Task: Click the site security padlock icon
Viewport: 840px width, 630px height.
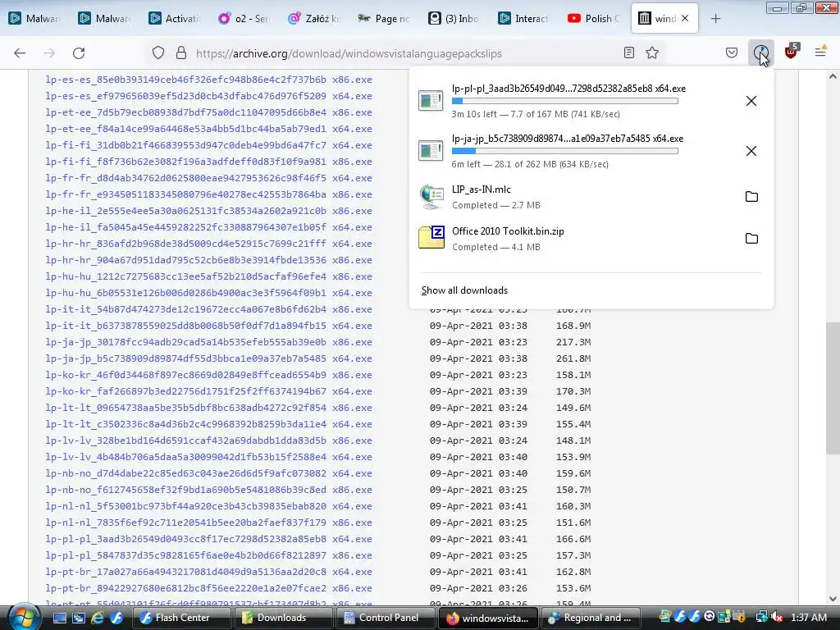Action: coord(181,52)
